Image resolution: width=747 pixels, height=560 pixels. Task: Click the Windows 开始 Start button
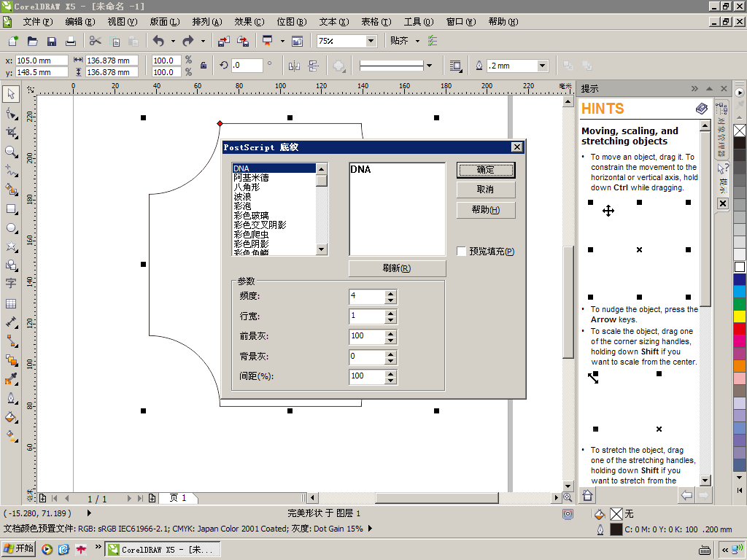(18, 548)
